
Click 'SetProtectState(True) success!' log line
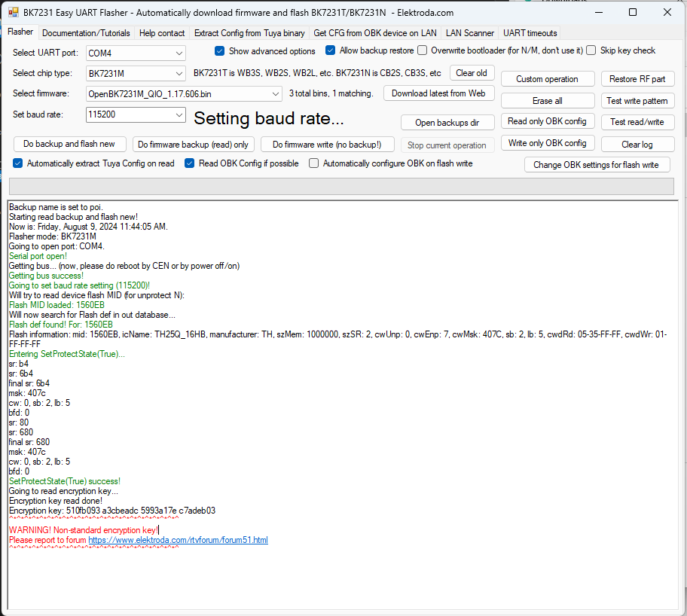point(65,481)
